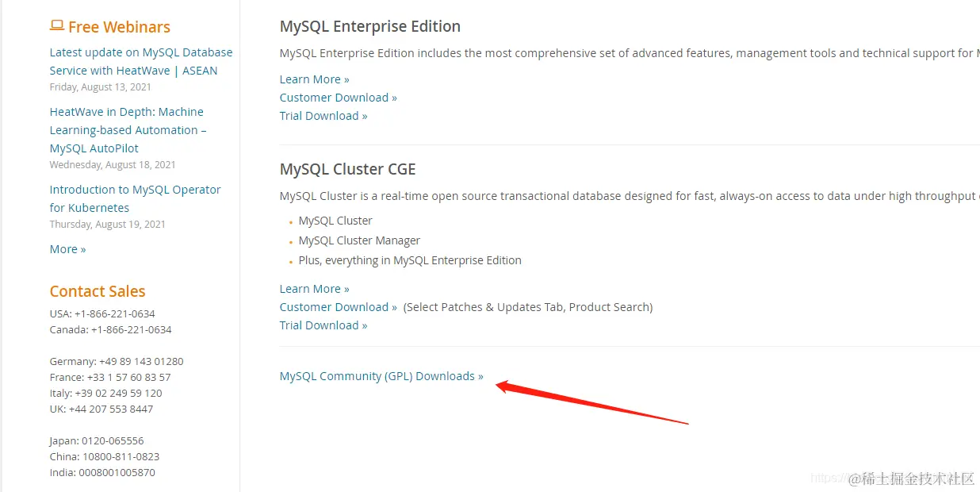
Task: Click the France: +33 1 57 60 83 57 number
Action: [110, 377]
